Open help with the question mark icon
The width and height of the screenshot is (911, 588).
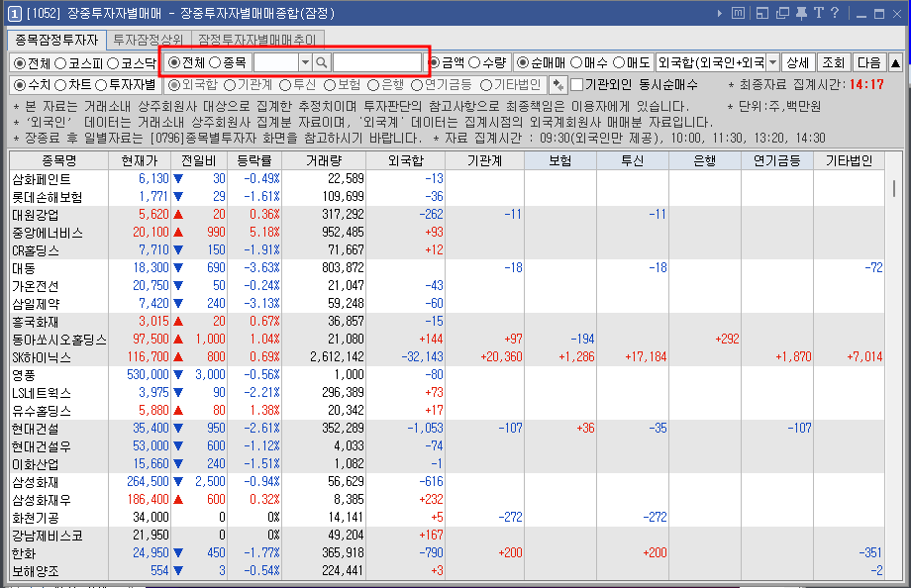(x=835, y=13)
